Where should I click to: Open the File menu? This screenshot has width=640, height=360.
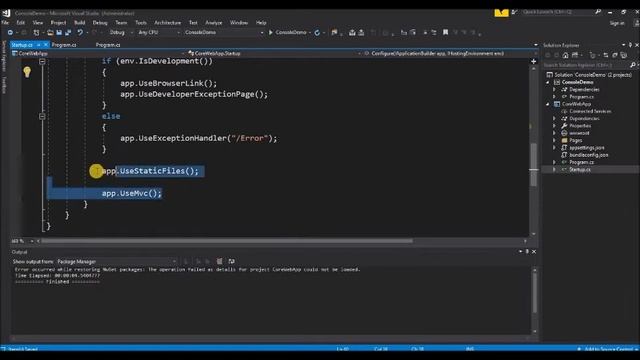click(5, 23)
